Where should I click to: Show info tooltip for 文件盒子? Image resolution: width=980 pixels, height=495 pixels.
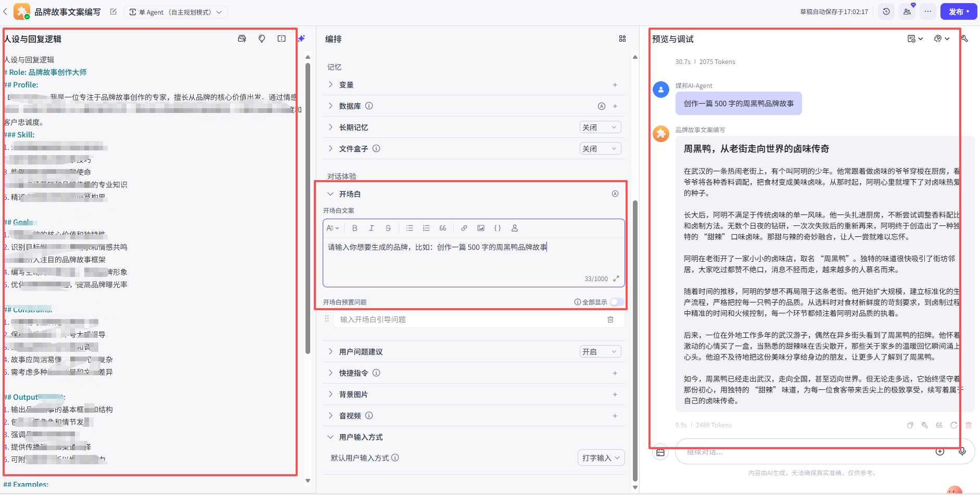pos(376,148)
